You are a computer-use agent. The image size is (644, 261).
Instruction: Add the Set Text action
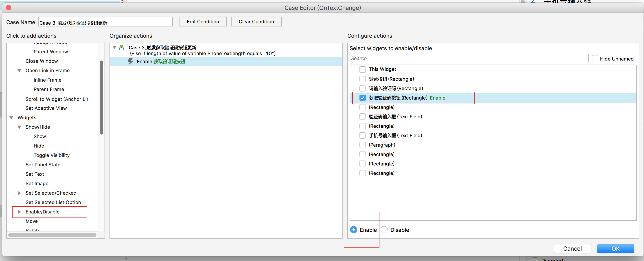pyautogui.click(x=35, y=174)
